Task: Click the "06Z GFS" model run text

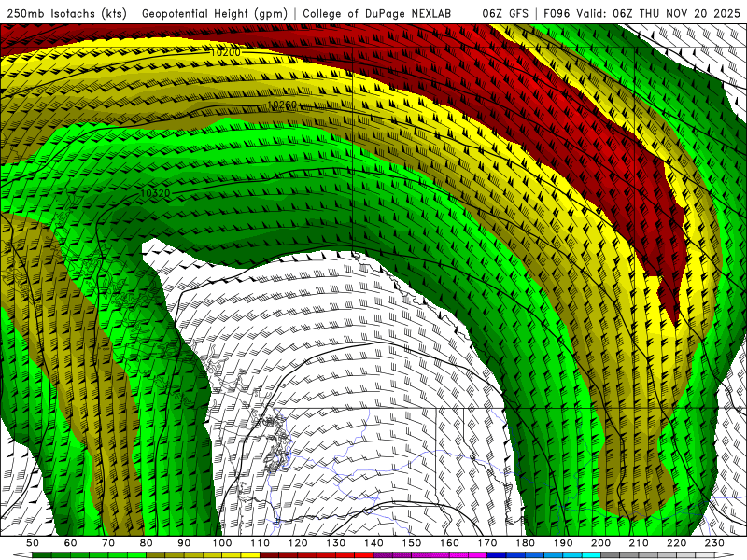Action: (x=506, y=13)
